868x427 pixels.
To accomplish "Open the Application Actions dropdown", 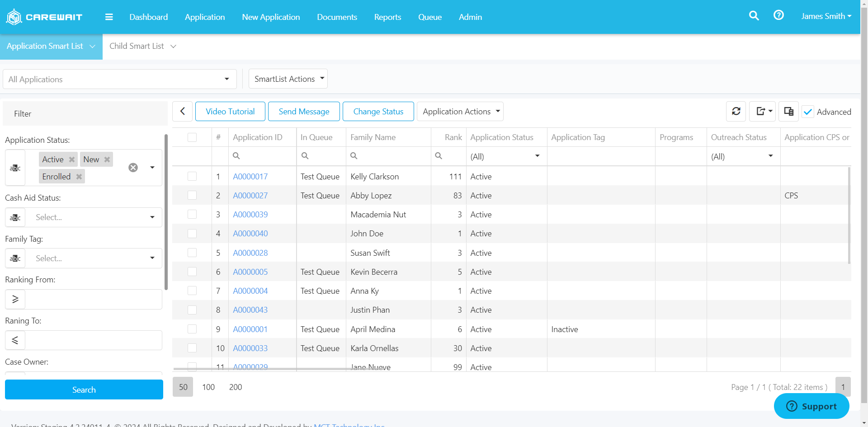I will click(x=460, y=112).
